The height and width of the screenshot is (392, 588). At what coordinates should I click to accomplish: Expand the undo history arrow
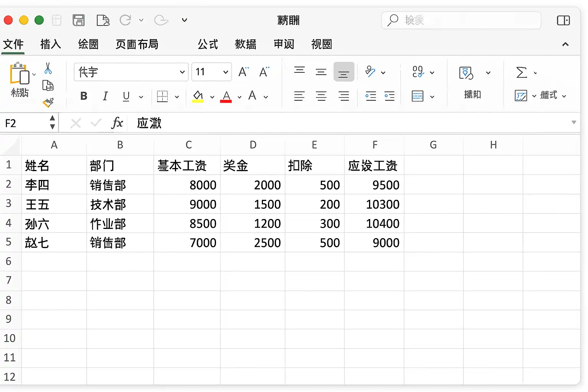pyautogui.click(x=141, y=20)
